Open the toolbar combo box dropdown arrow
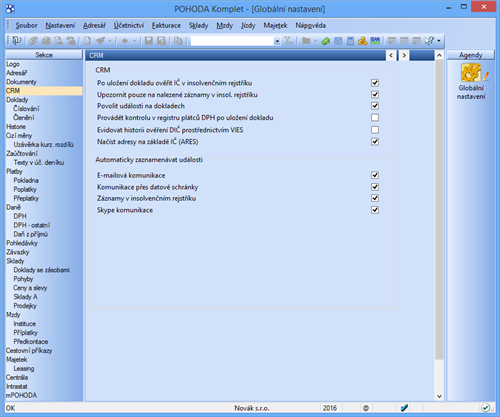Image resolution: width=500 pixels, height=417 pixels. (277, 41)
